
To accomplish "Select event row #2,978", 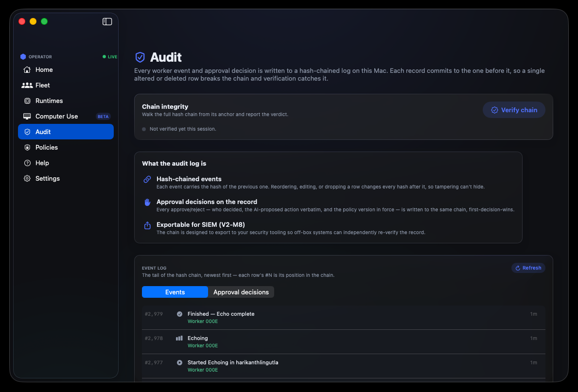I will [344, 342].
